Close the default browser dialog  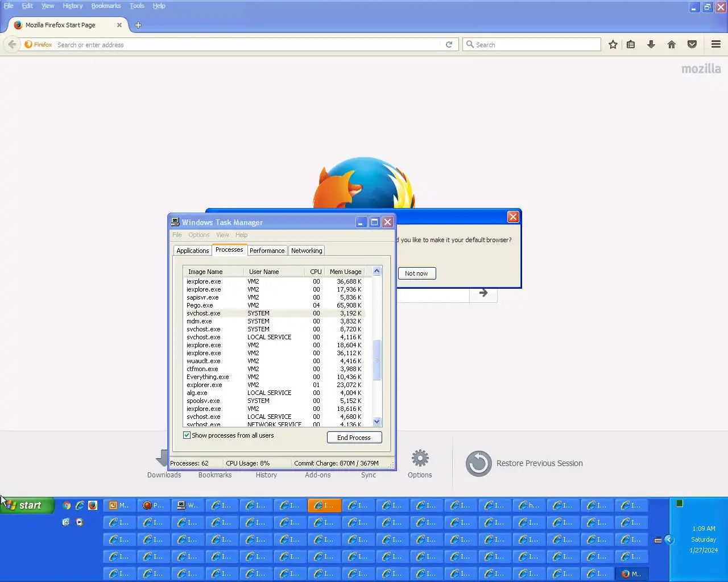[513, 217]
